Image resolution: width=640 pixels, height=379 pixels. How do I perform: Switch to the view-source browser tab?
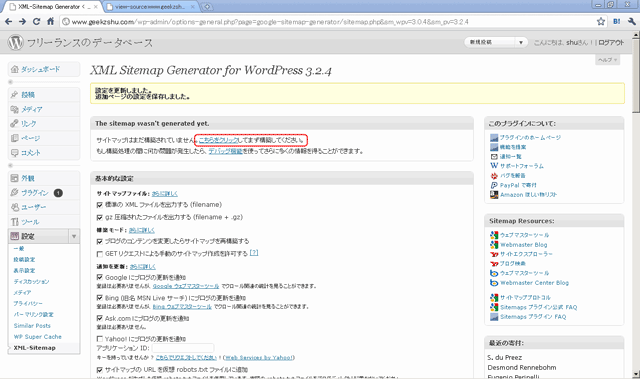point(149,7)
